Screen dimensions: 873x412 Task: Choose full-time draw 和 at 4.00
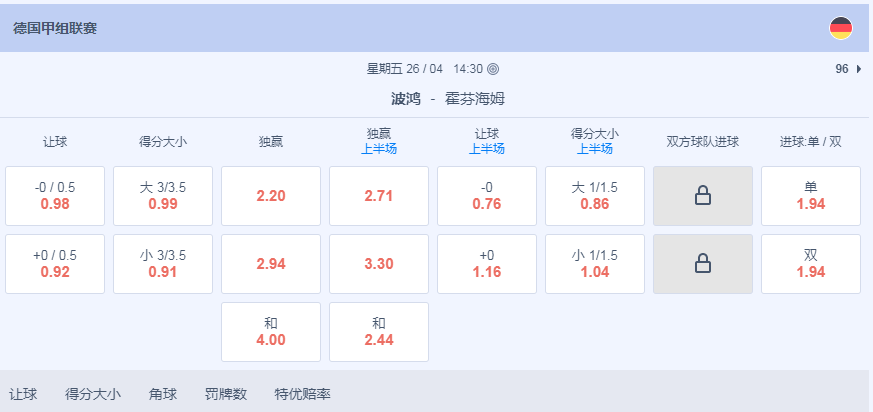click(271, 332)
